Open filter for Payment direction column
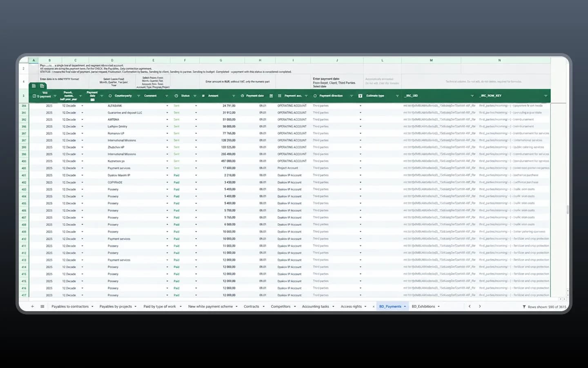588x368 pixels. point(351,96)
